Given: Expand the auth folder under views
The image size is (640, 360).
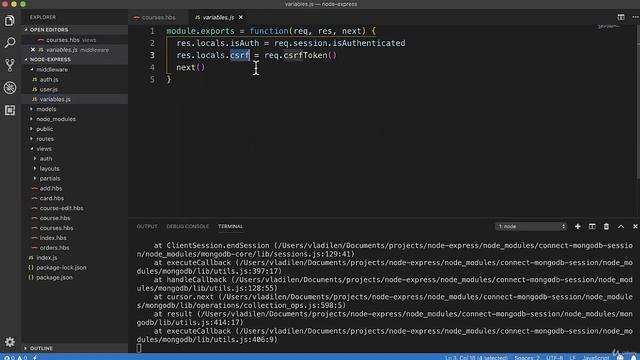Looking at the screenshot, I should pyautogui.click(x=46, y=159).
